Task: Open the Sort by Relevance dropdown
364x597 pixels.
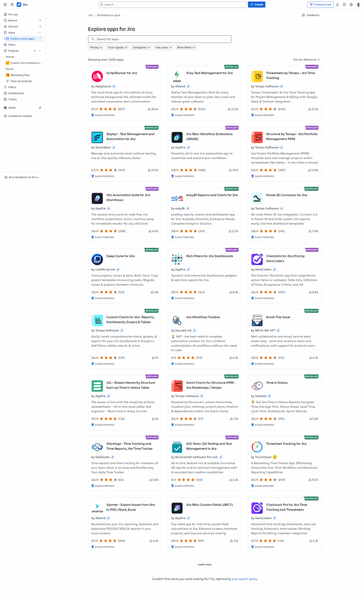Action: (x=306, y=60)
